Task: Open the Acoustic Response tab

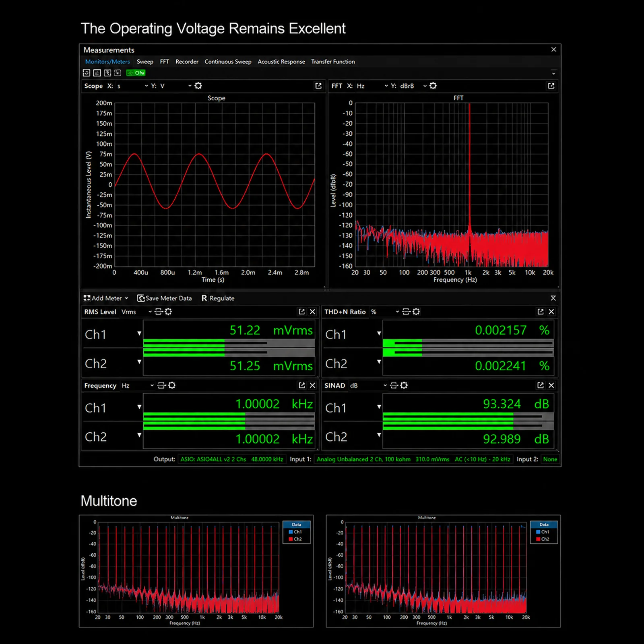Action: (281, 62)
